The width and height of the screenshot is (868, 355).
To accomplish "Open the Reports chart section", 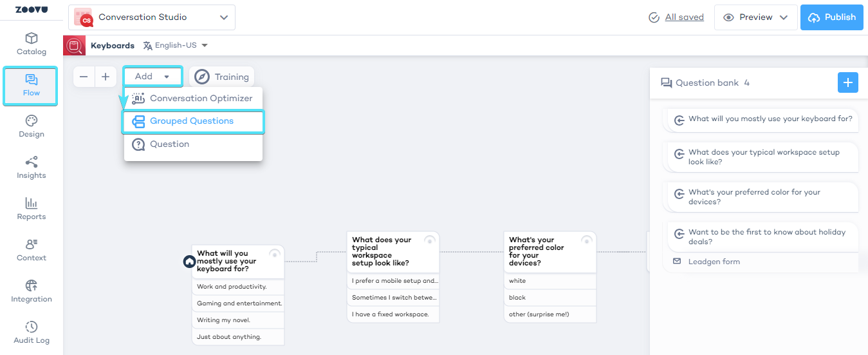I will [x=31, y=209].
